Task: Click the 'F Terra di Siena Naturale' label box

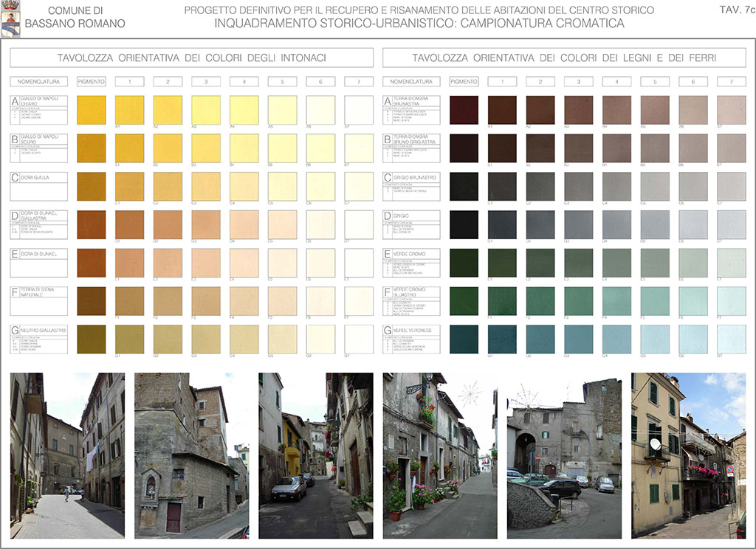Action: 38,301
